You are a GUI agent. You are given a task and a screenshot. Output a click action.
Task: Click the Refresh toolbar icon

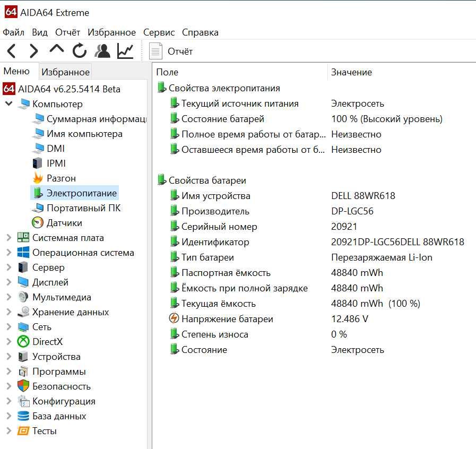click(x=80, y=51)
